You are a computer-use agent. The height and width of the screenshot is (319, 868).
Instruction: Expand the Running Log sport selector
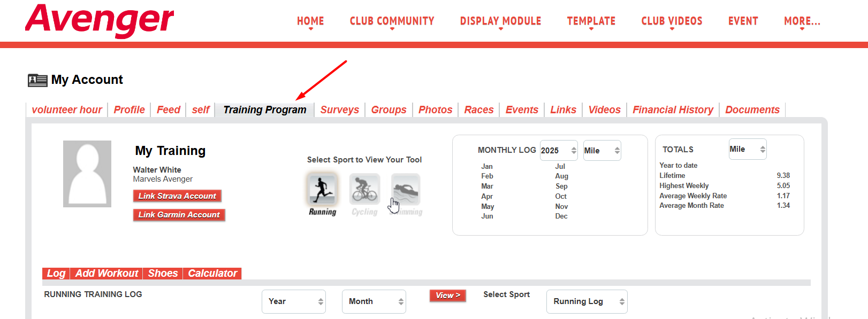pyautogui.click(x=587, y=301)
